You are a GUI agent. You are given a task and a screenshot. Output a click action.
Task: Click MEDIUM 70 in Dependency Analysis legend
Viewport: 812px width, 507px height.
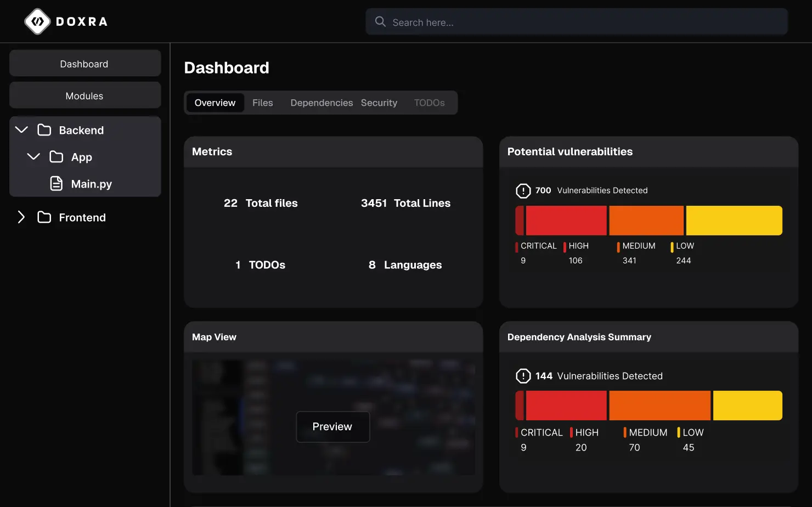(646, 440)
